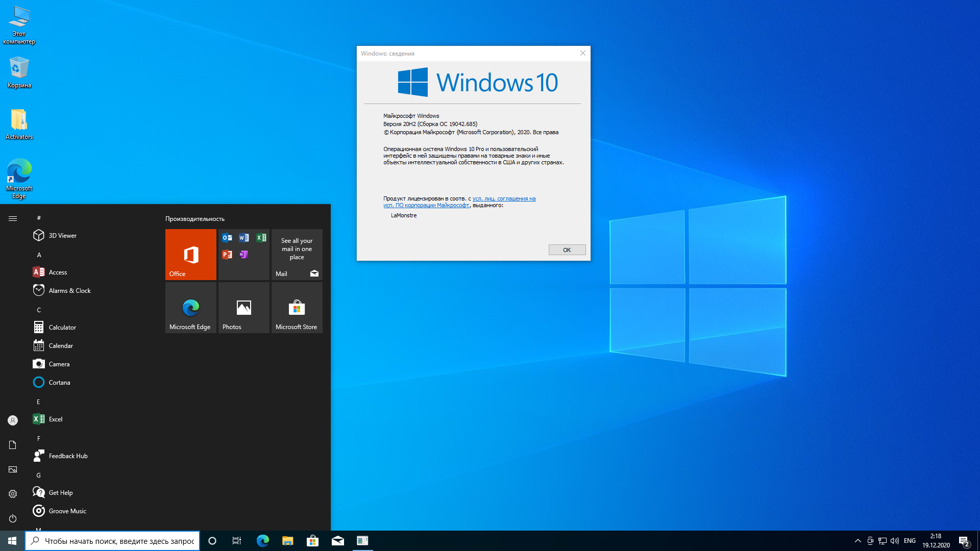This screenshot has height=551, width=980.
Task: Launch Microsoft Store tile
Action: pos(297,308)
